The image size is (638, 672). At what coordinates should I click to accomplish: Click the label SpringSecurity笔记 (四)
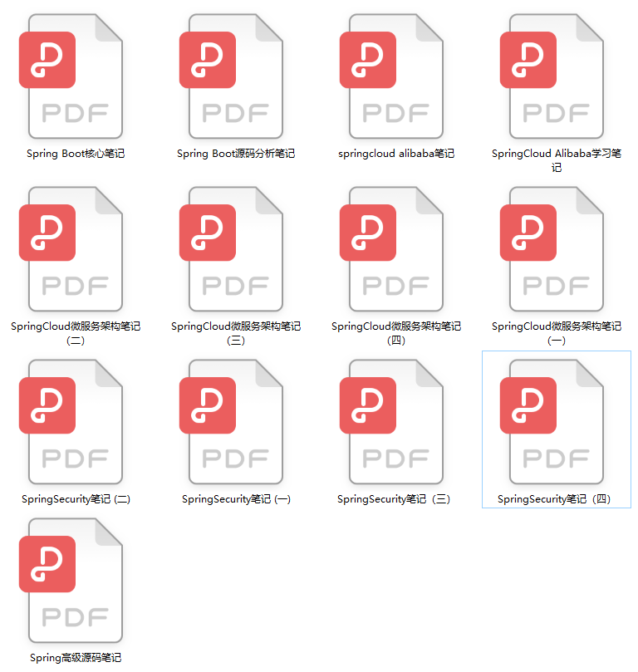point(554,499)
